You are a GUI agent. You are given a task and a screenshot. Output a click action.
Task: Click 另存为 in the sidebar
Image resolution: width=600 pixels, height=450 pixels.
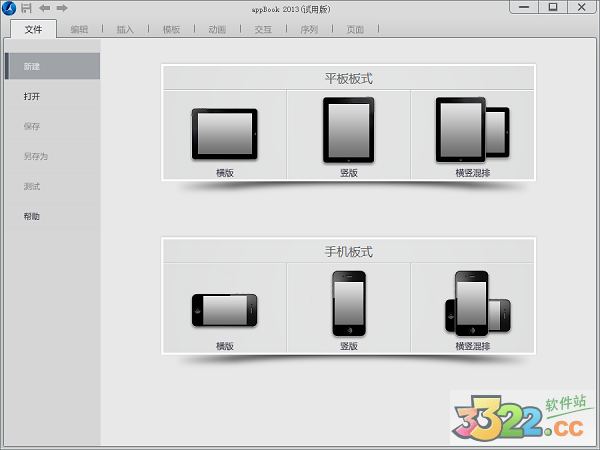point(53,156)
